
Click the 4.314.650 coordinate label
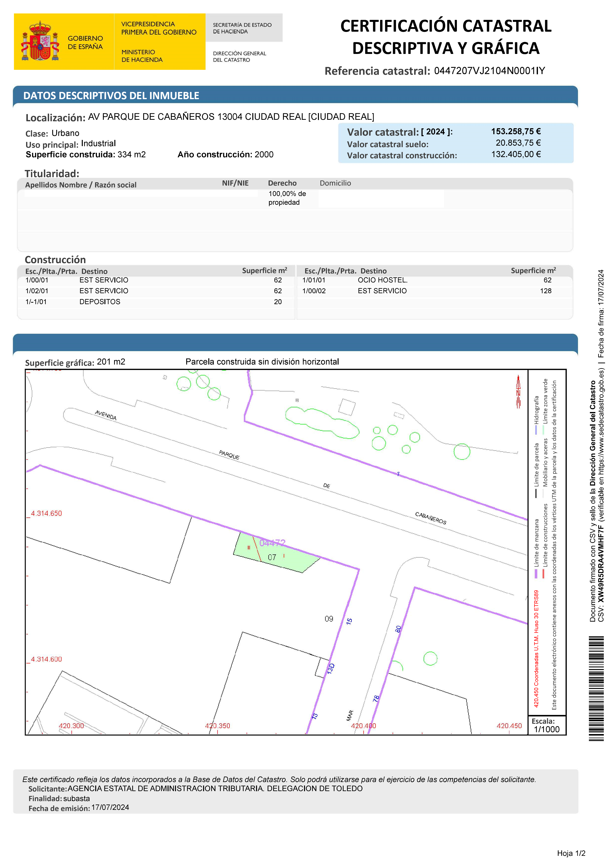[x=46, y=513]
